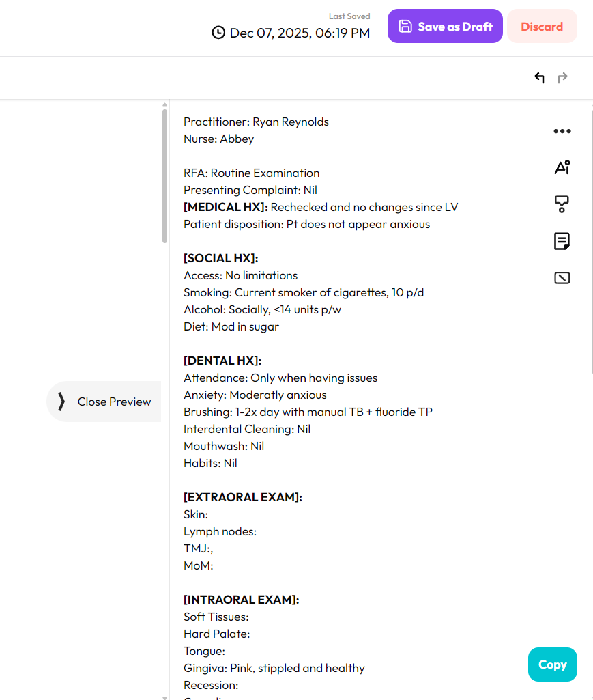Image resolution: width=593 pixels, height=700 pixels.
Task: Click the [SOCIAL HX] section heading
Action: pos(220,258)
